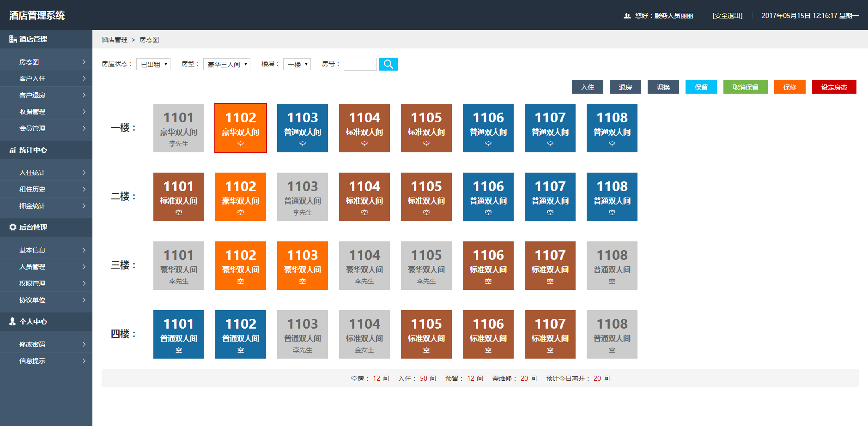Click 房态图 in the breadcrumb

coord(149,40)
